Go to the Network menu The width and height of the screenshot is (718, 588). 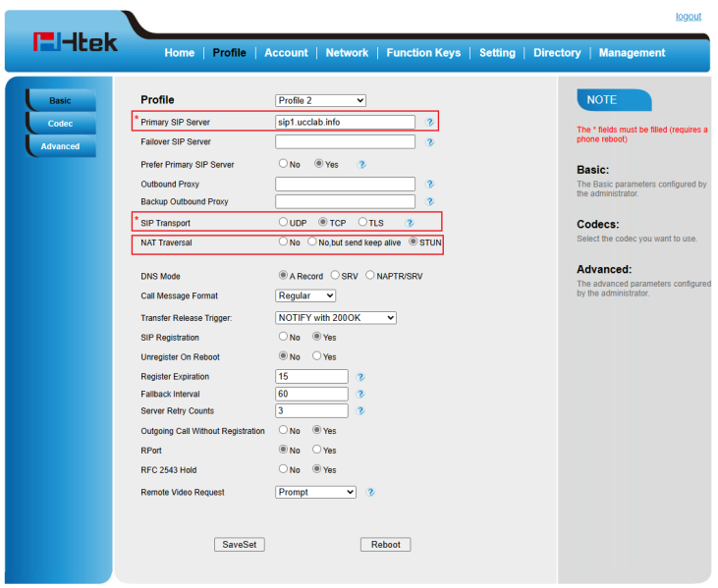(x=347, y=53)
